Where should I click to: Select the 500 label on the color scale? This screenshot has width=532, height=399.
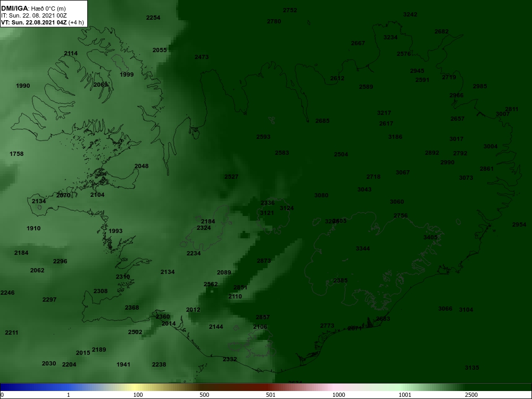[204, 395]
